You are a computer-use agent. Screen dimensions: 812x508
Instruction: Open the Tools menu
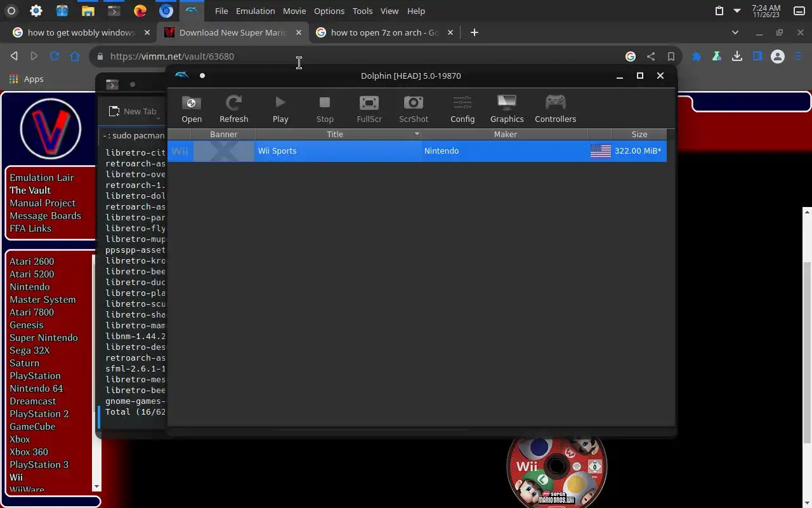coord(362,11)
